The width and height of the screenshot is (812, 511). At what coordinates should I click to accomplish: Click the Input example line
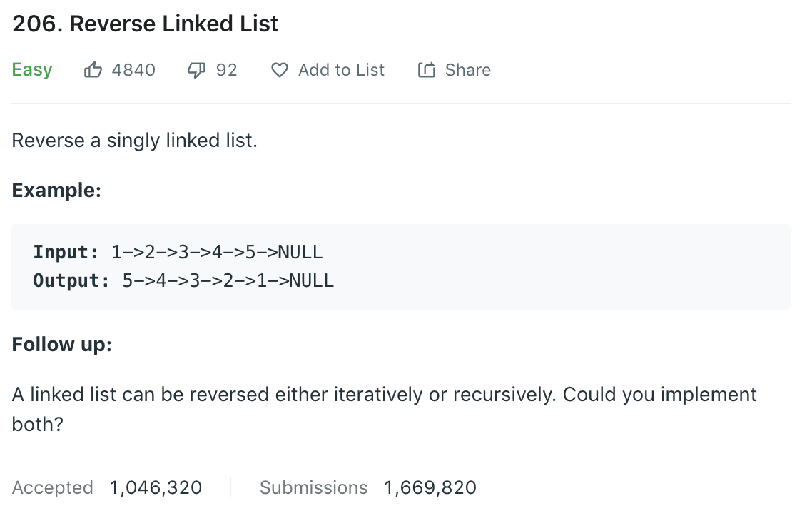tap(178, 252)
